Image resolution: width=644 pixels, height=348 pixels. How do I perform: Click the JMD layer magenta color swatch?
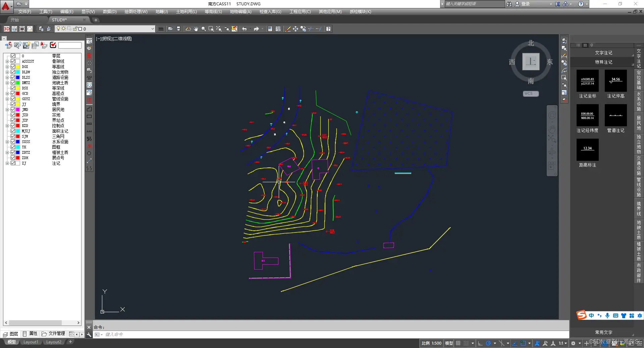point(18,110)
